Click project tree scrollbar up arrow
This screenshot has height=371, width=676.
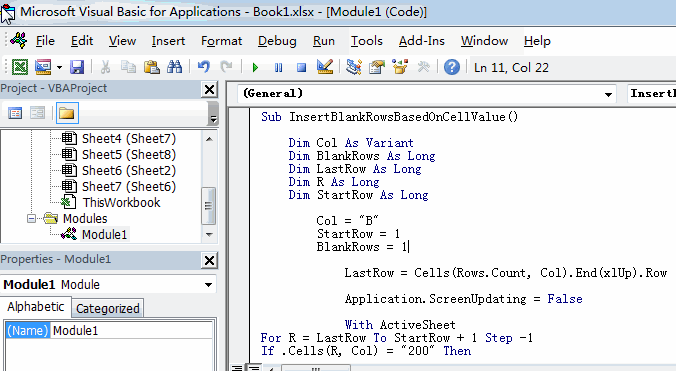coord(209,139)
